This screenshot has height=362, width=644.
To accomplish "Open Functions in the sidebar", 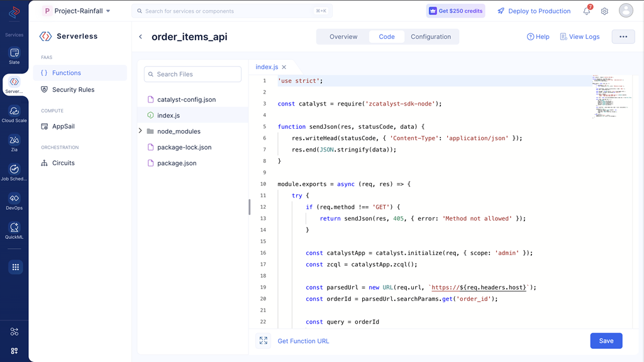I will [80, 73].
